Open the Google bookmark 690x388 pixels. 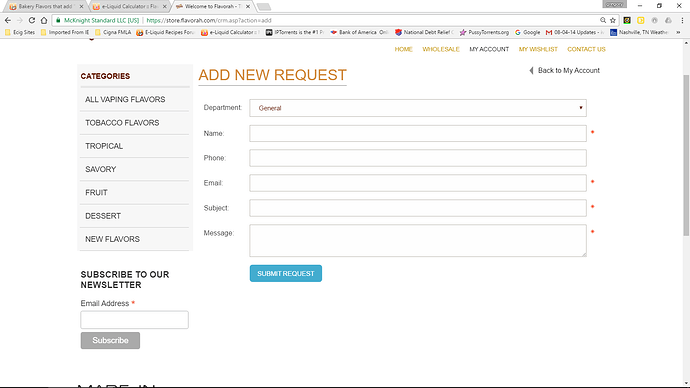coord(527,32)
